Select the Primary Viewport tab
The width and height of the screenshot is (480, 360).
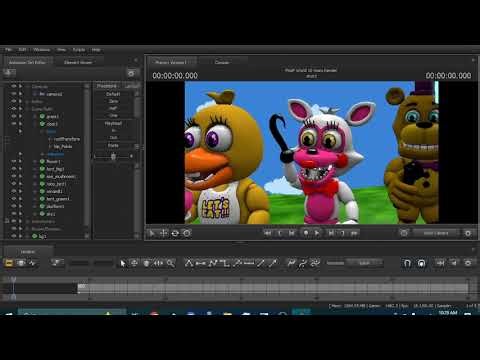[x=171, y=62]
